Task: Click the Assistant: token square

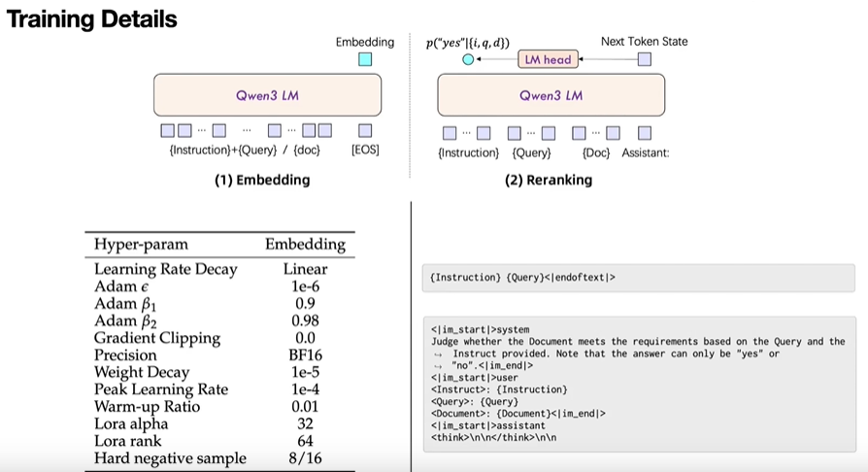Action: [645, 133]
